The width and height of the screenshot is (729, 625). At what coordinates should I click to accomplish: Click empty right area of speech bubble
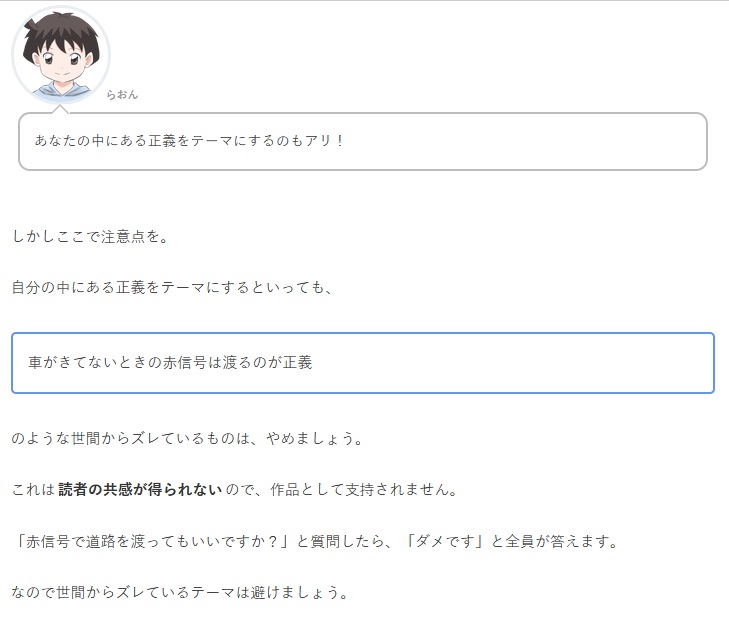click(x=525, y=141)
